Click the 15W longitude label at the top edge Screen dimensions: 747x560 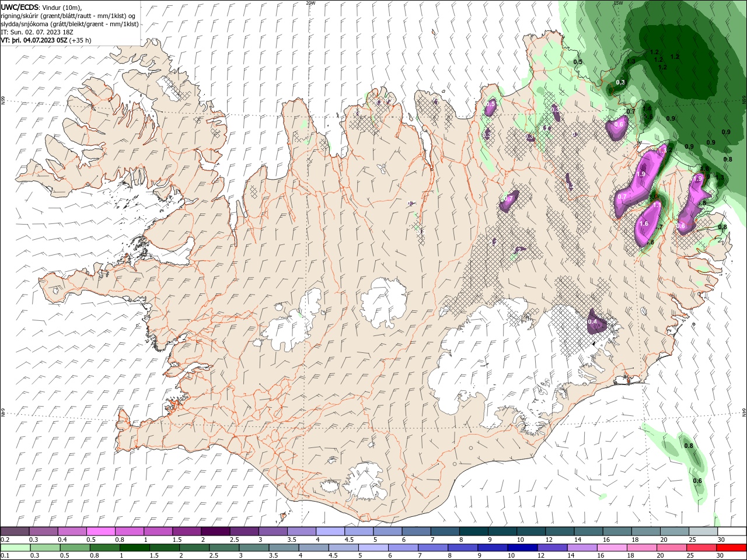pos(618,3)
